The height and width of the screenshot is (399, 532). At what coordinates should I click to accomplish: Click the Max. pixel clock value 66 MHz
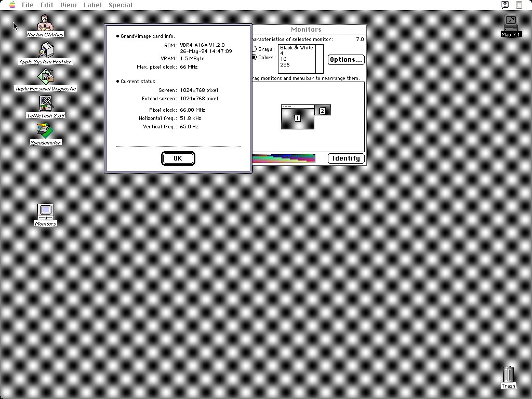[x=189, y=67]
